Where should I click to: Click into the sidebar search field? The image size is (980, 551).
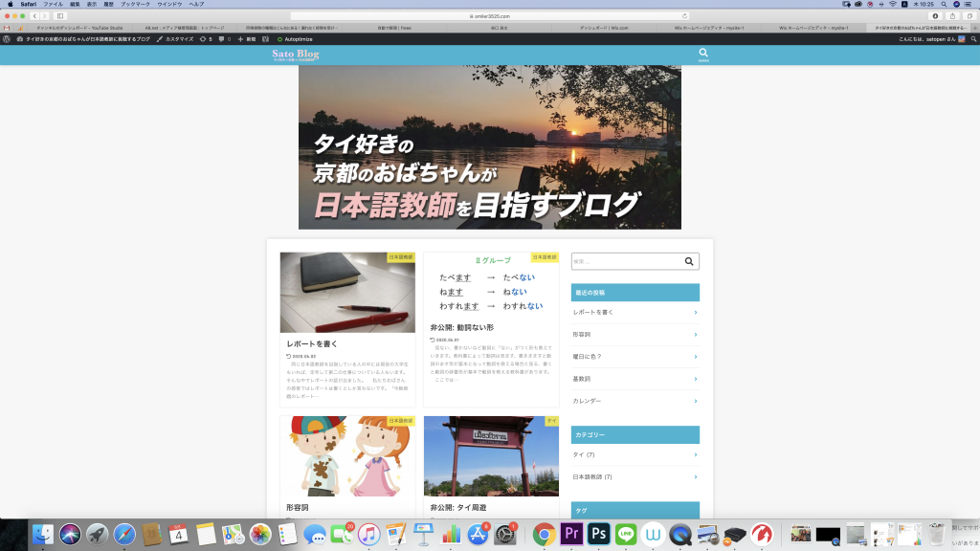pos(625,261)
